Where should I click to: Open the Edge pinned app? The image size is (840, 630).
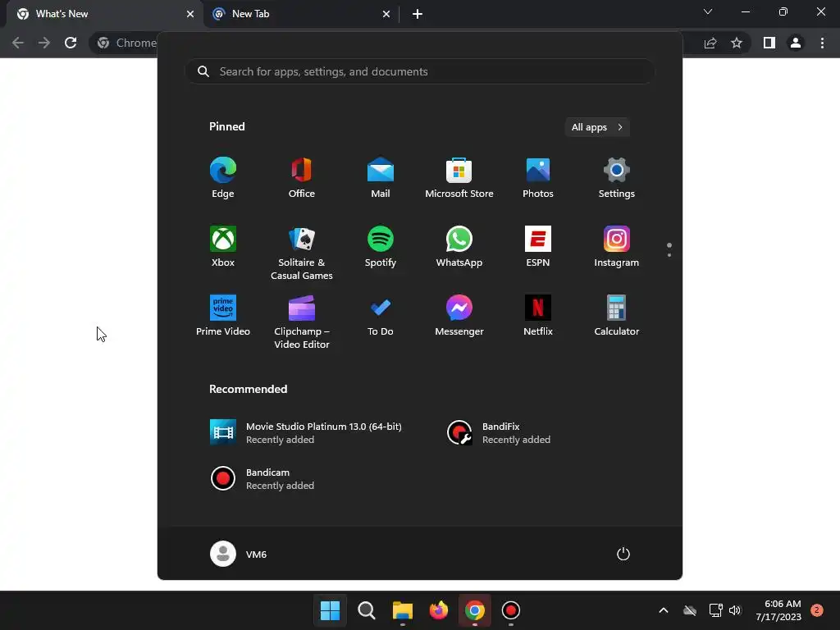223,178
